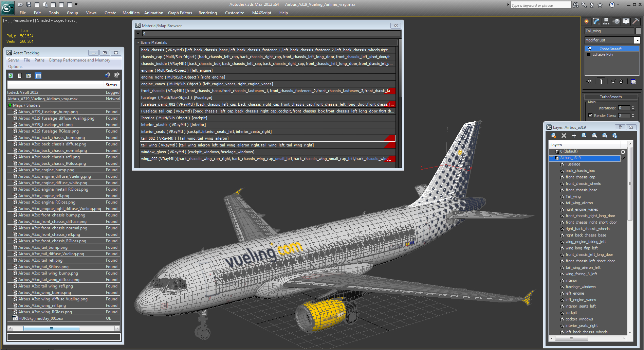
Task: Click Pin Stack icon below modifier stack
Action: click(x=589, y=81)
